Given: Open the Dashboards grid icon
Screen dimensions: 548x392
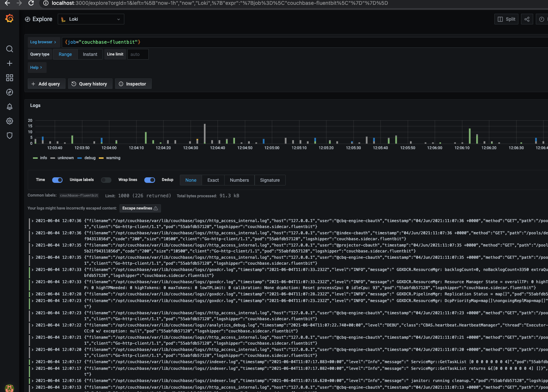Looking at the screenshot, I should [x=10, y=78].
